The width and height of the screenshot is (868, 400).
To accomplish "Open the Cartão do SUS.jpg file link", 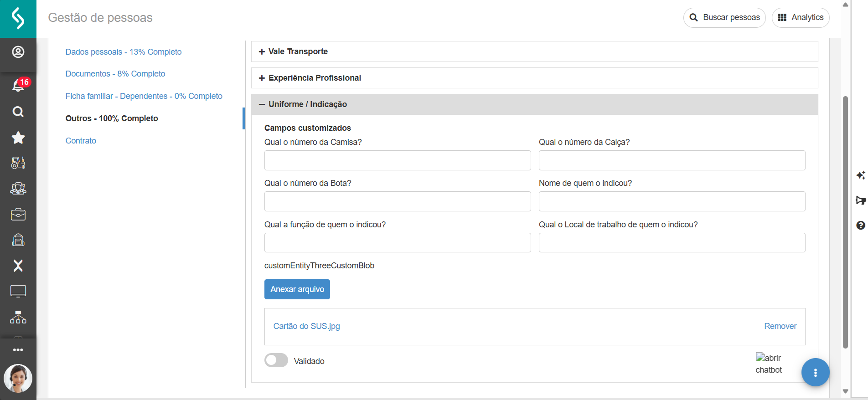I will coord(307,326).
